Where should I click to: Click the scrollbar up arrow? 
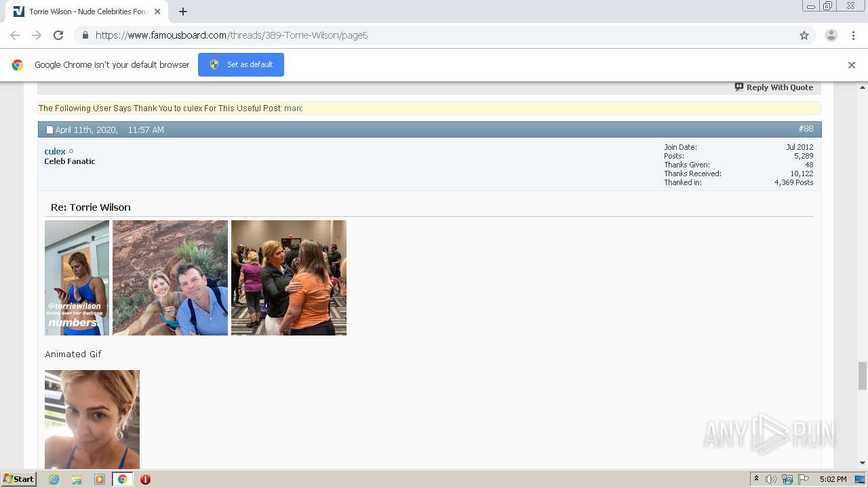[x=863, y=87]
